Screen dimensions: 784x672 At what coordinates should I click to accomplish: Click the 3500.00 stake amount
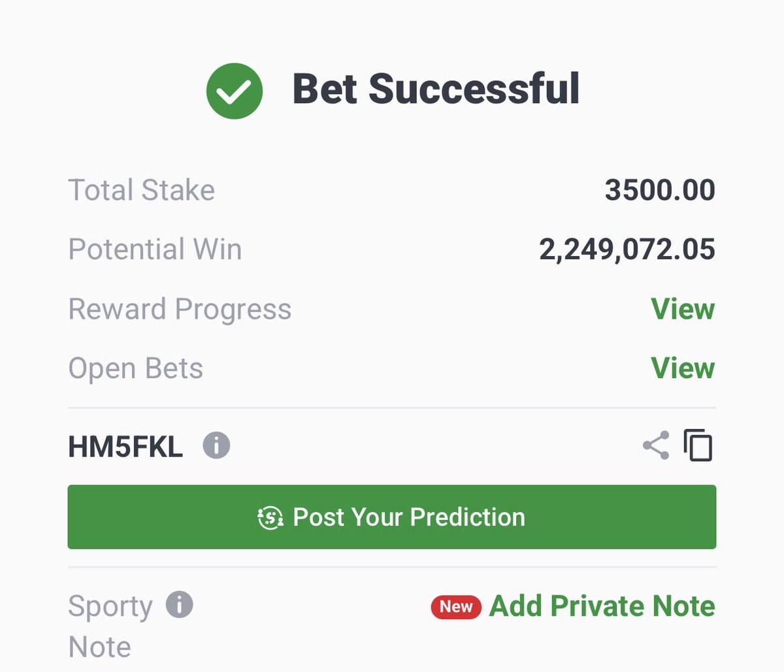[x=660, y=190]
